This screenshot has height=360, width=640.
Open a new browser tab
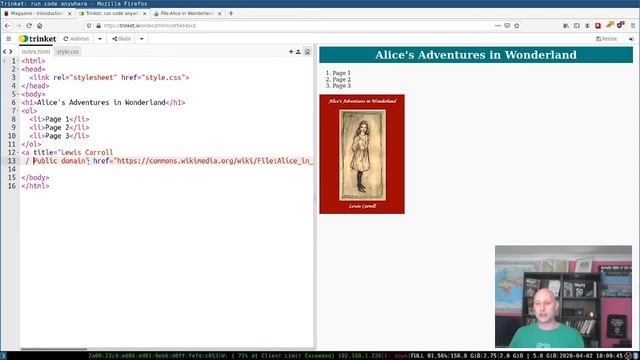coord(231,13)
